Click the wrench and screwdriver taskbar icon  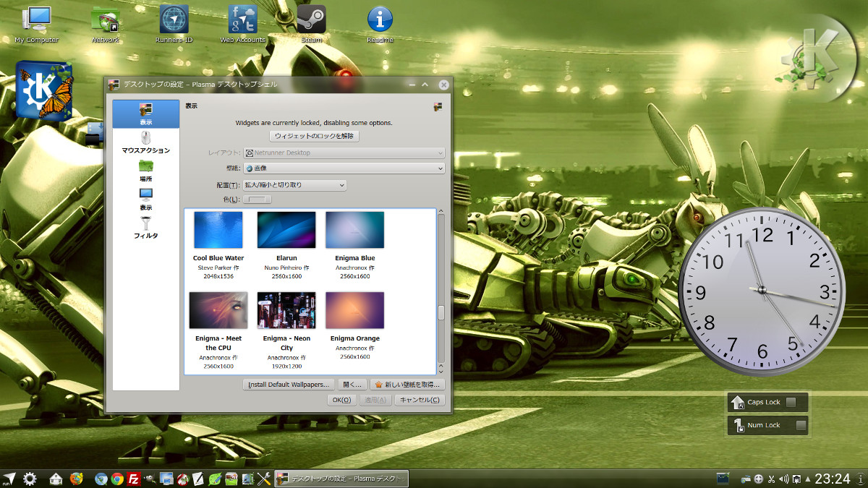264,479
